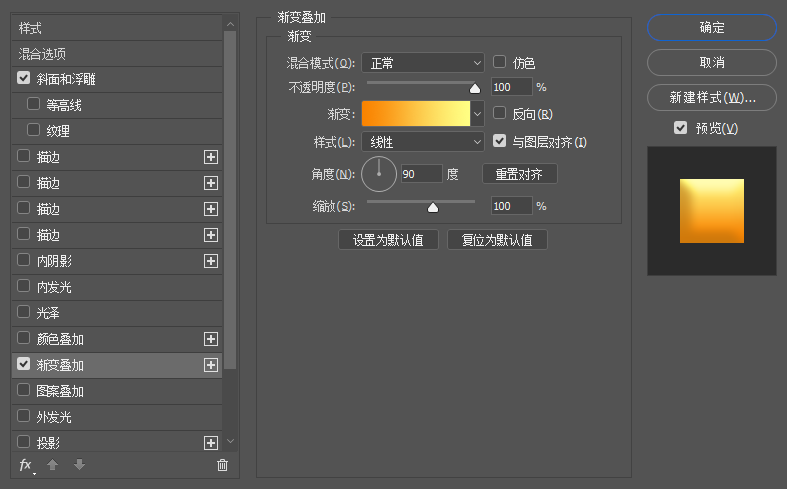The image size is (787, 489).
Task: Duplicate 渐变叠加 using its plus icon
Action: 211,365
